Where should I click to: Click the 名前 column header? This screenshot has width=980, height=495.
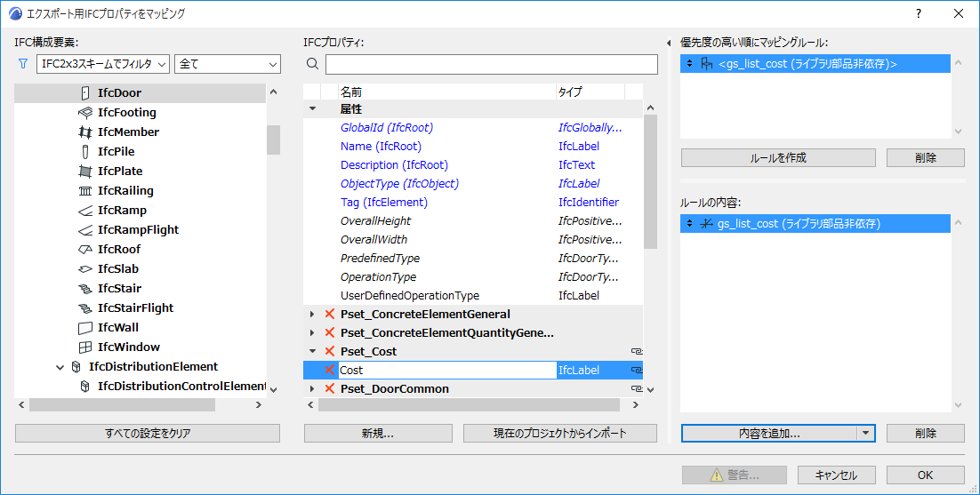click(447, 92)
